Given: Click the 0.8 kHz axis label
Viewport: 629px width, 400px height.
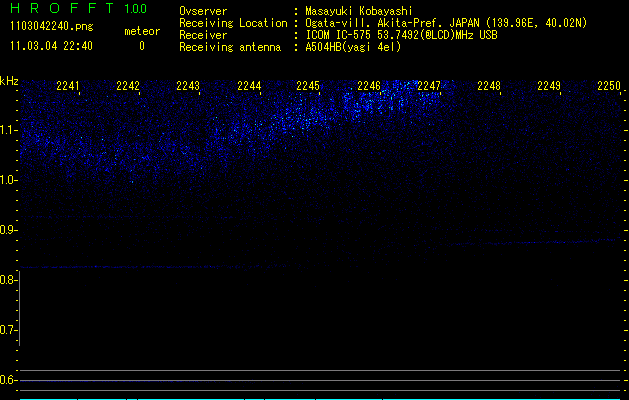Looking at the screenshot, I should point(8,280).
